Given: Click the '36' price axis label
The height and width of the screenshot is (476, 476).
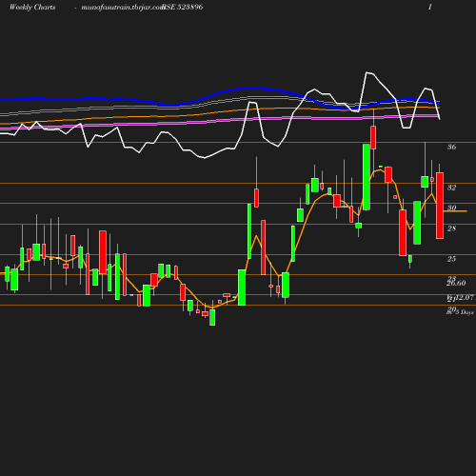Looking at the screenshot, I should pyautogui.click(x=452, y=147).
